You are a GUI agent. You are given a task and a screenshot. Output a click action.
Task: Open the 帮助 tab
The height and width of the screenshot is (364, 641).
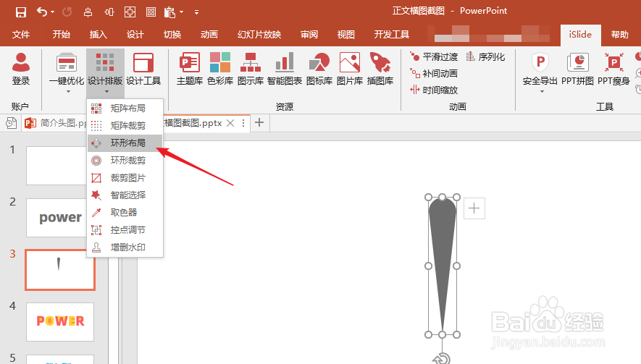pyautogui.click(x=619, y=35)
